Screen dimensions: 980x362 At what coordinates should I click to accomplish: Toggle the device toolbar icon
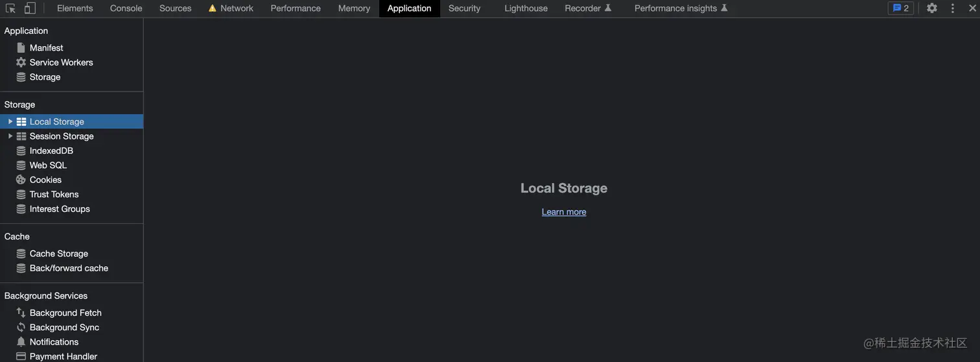point(30,8)
